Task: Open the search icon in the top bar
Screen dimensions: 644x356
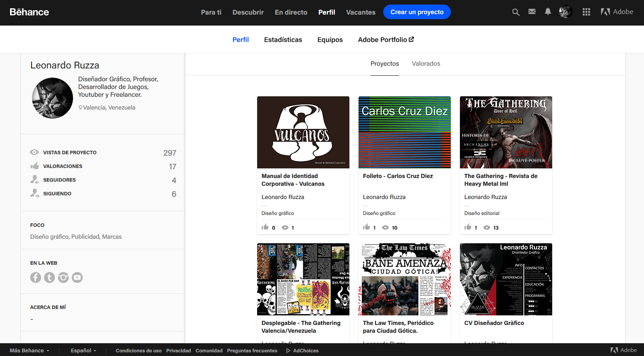Action: pyautogui.click(x=515, y=12)
